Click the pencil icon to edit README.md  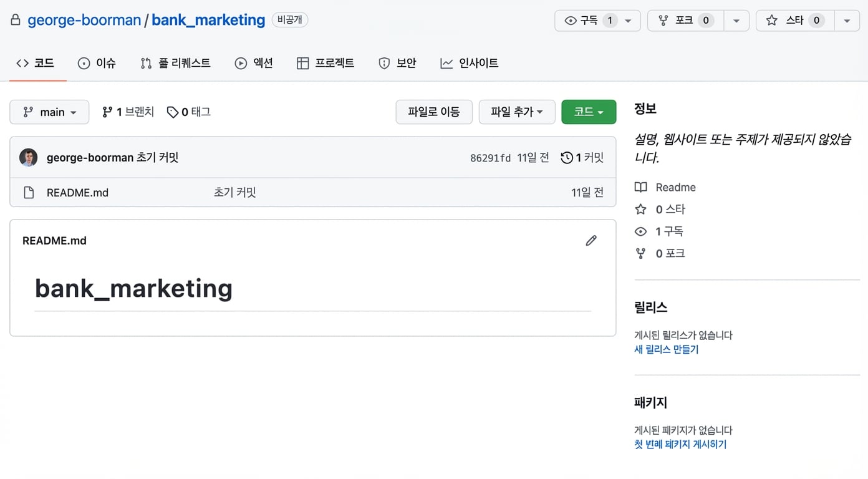pyautogui.click(x=591, y=240)
